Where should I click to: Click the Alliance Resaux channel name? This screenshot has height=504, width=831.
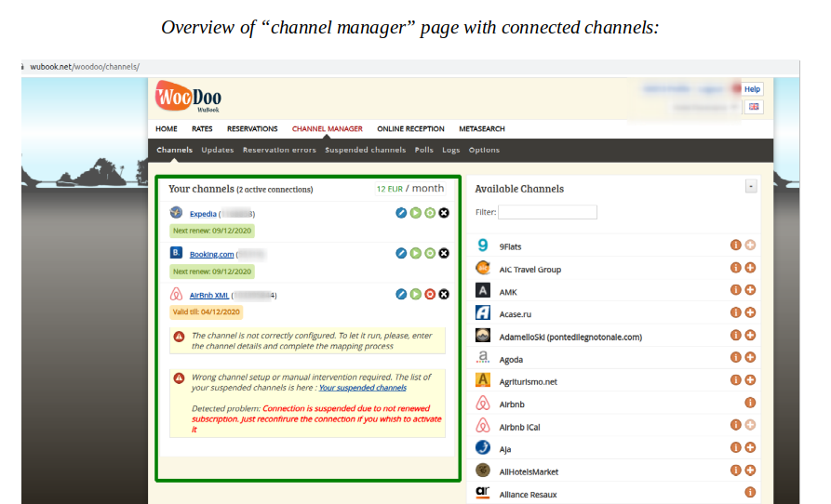coord(528,495)
